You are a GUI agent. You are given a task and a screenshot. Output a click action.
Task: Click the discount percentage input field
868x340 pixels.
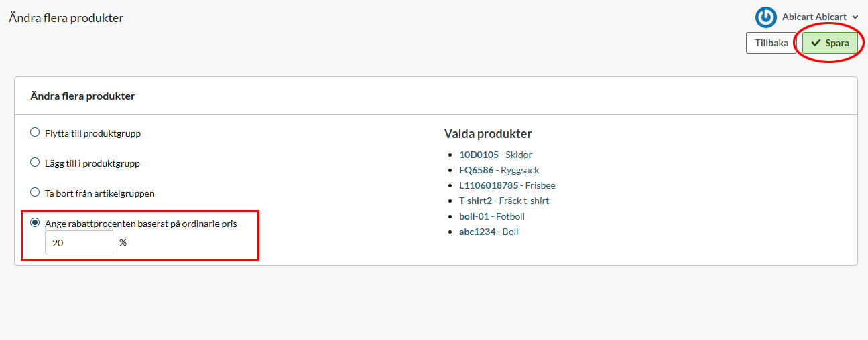(78, 243)
